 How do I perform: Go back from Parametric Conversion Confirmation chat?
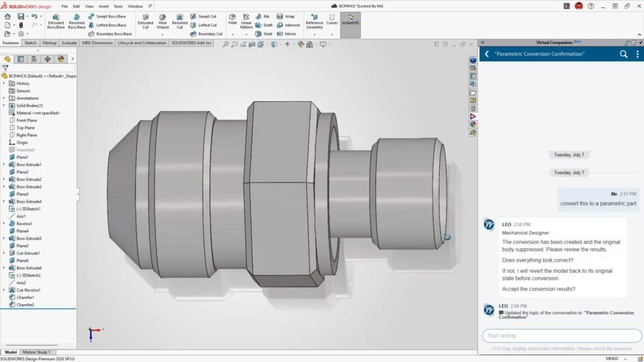pyautogui.click(x=487, y=54)
